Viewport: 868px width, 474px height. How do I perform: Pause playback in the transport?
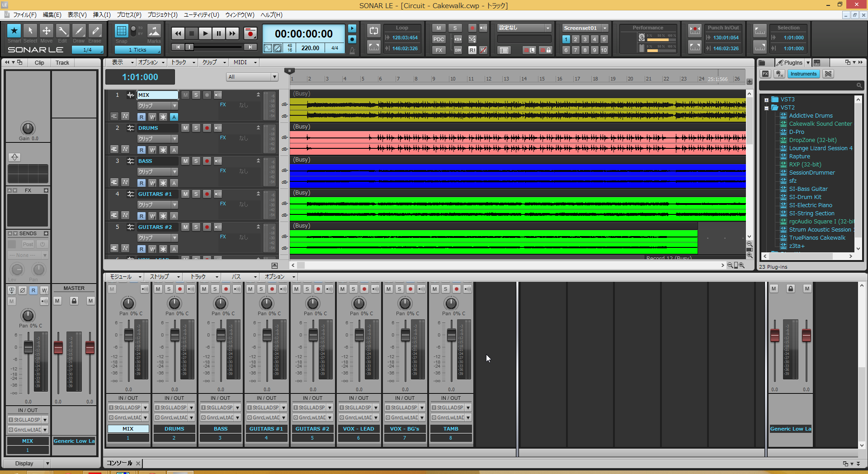(x=219, y=33)
